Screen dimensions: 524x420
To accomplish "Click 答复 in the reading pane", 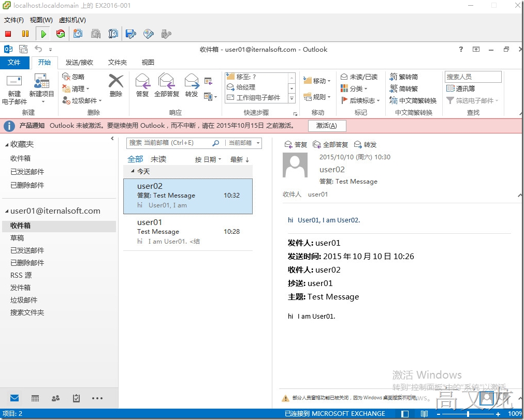I will click(x=296, y=144).
